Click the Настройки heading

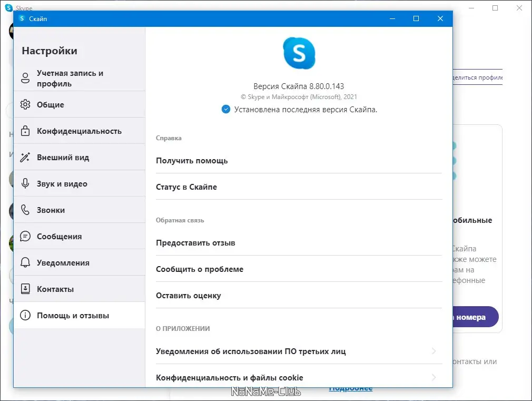[50, 51]
